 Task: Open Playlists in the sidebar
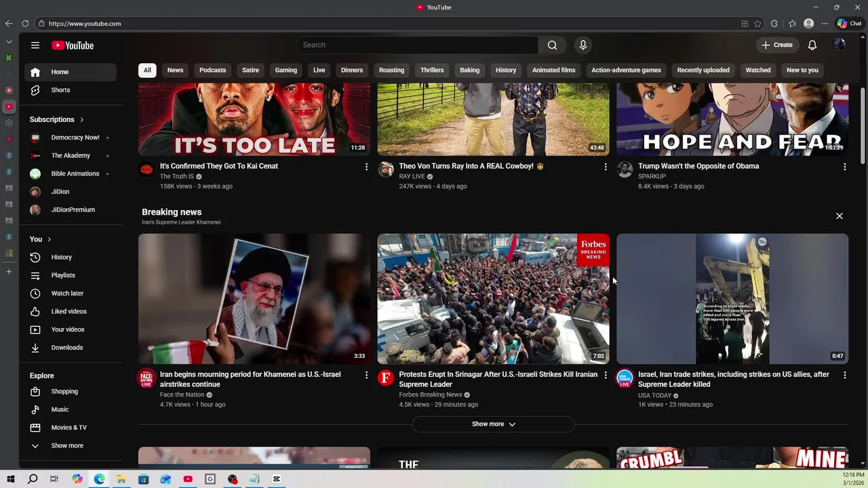[x=71, y=275]
